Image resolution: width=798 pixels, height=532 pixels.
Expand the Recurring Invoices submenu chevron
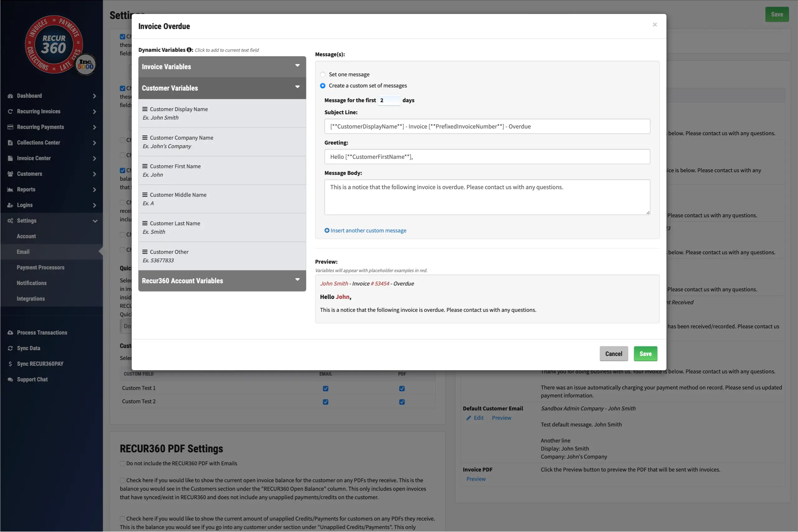94,112
